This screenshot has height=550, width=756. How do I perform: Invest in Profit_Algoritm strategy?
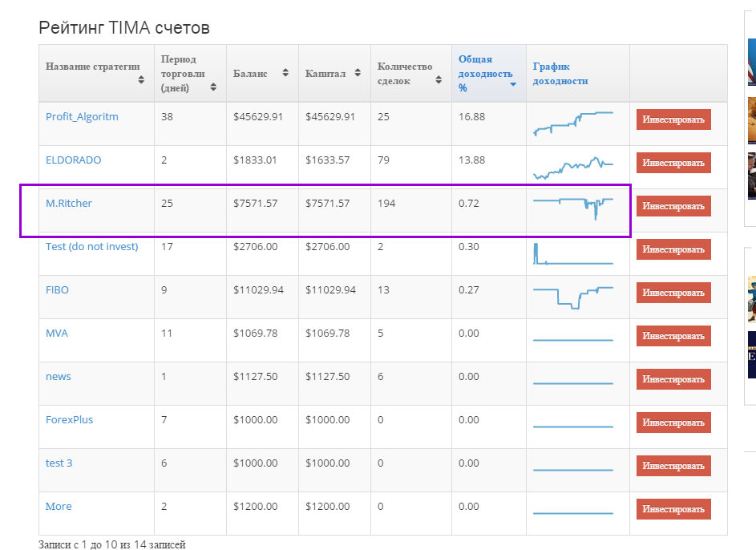(673, 119)
